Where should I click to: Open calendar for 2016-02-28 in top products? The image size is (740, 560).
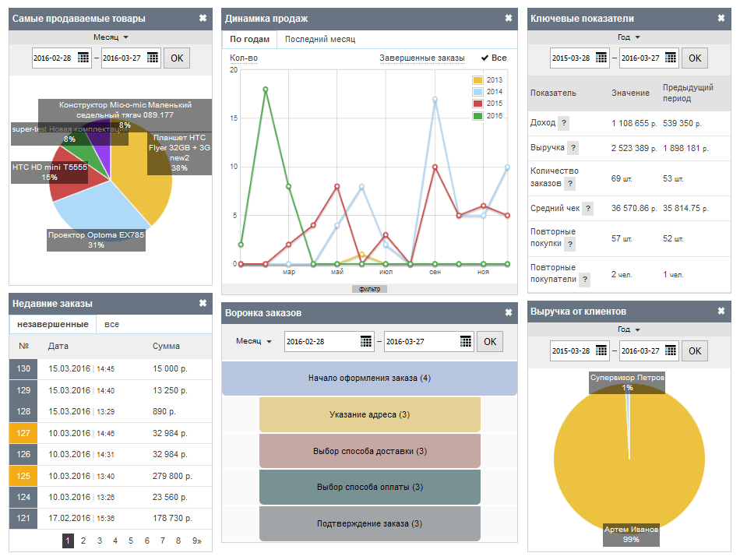coord(83,58)
